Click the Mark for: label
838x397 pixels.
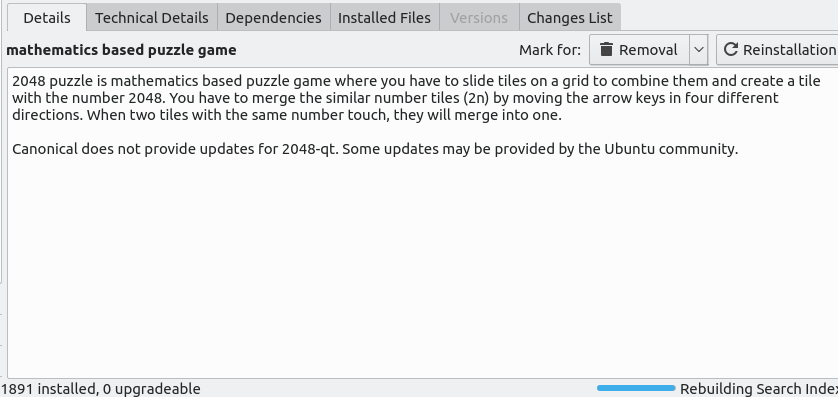[x=550, y=50]
